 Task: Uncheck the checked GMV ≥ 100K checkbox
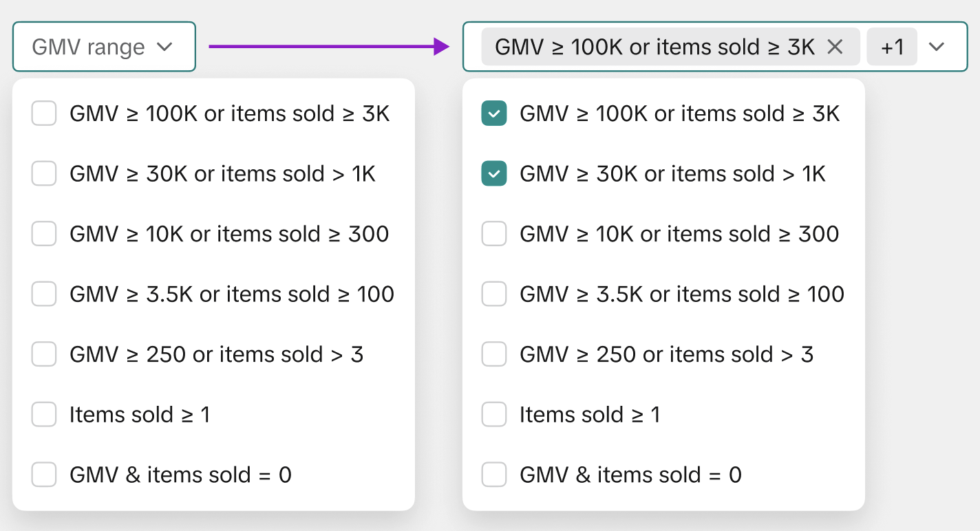(494, 113)
